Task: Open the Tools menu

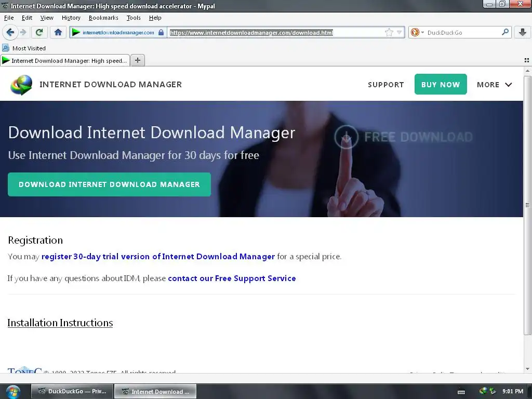Action: 134,18
